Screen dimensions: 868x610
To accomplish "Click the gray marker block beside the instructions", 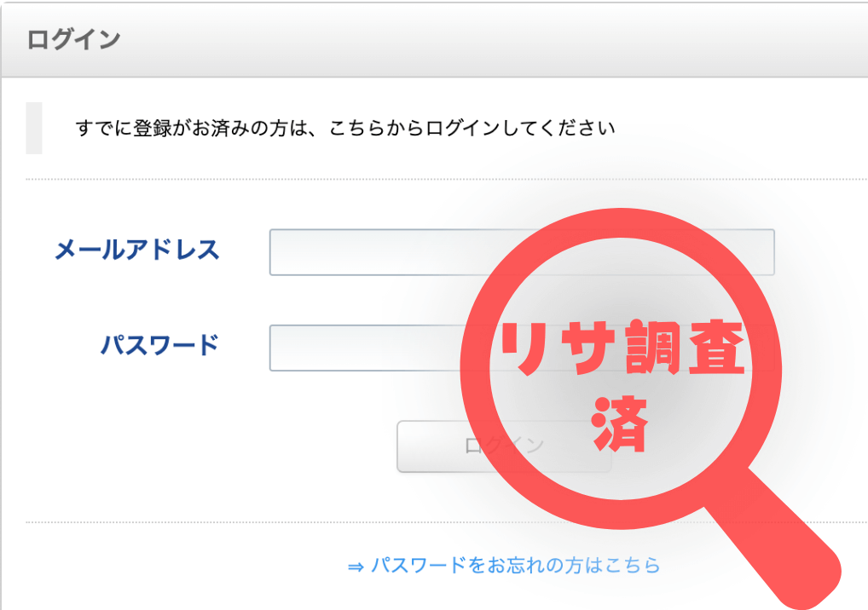I will [x=34, y=128].
